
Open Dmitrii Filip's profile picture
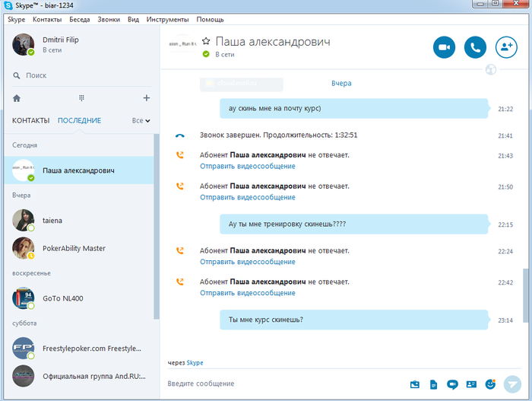tap(23, 45)
